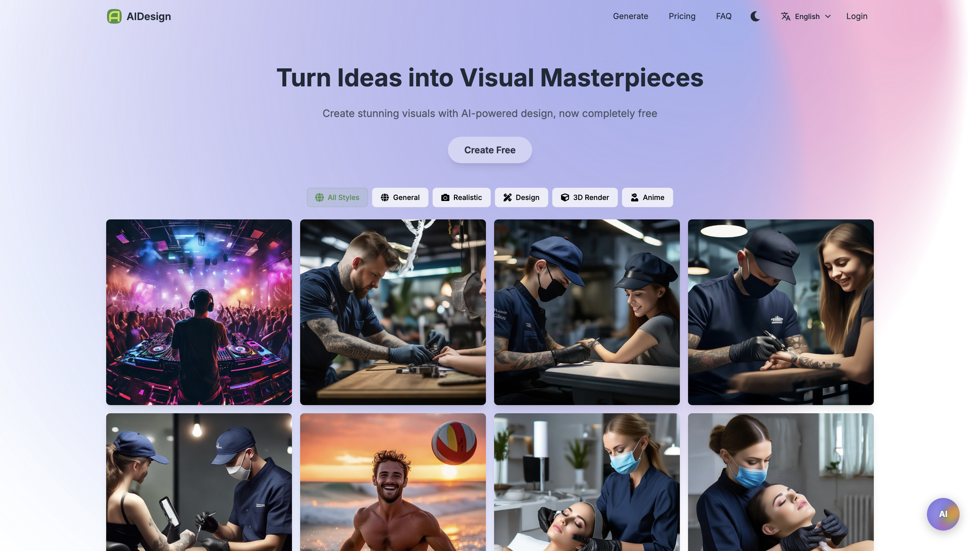Screen dimensions: 980x551
Task: Open the beach volleyball sunset image
Action: (393, 482)
